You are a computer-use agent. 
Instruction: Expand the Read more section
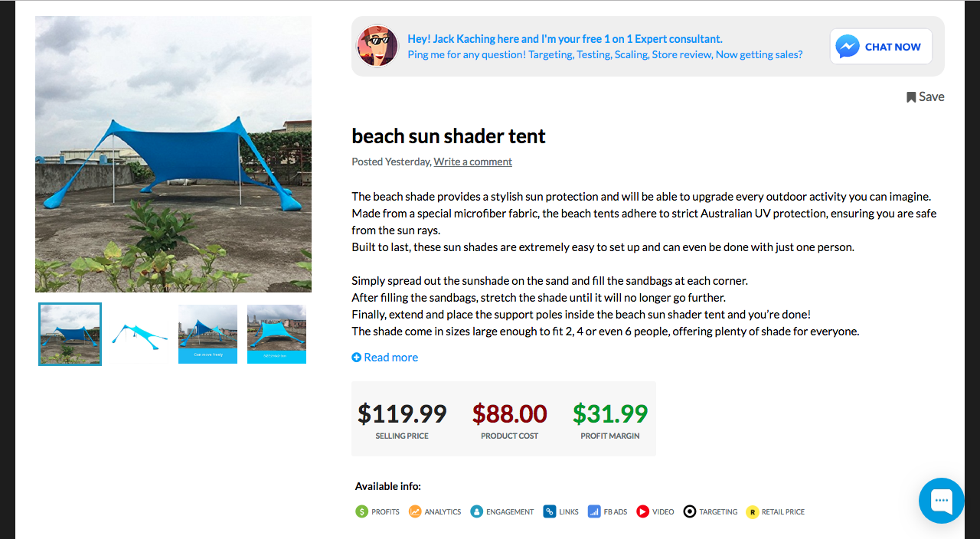[384, 357]
